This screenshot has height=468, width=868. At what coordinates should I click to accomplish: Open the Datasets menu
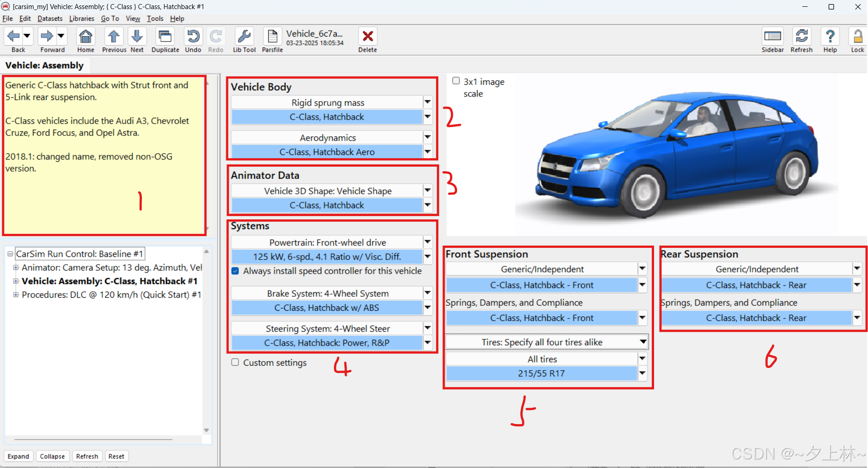click(x=50, y=19)
